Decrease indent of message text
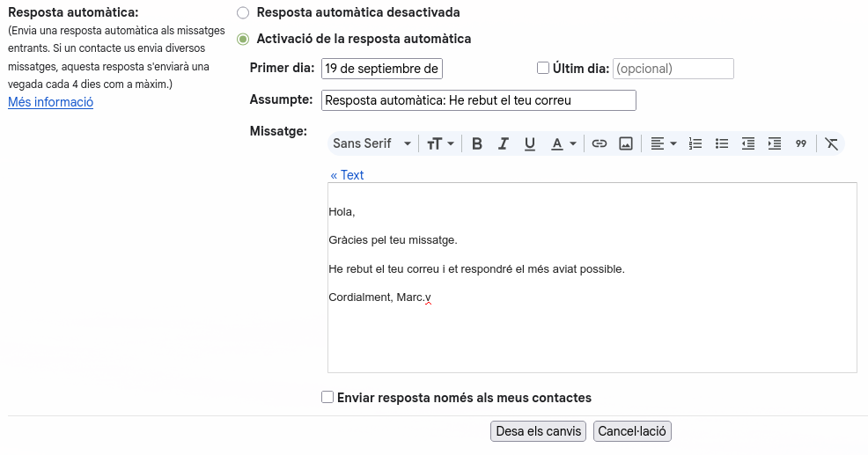Image resolution: width=868 pixels, height=455 pixels. click(748, 143)
